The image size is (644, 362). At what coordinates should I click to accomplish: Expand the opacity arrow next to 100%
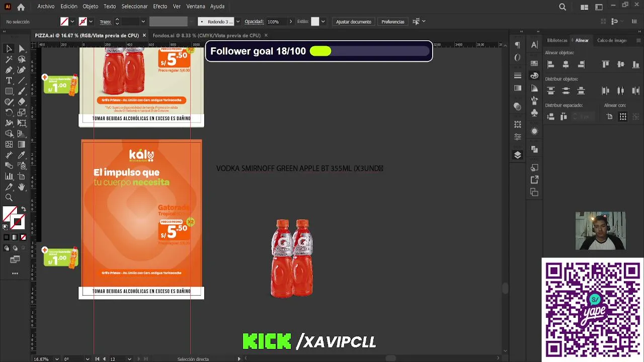pyautogui.click(x=290, y=22)
